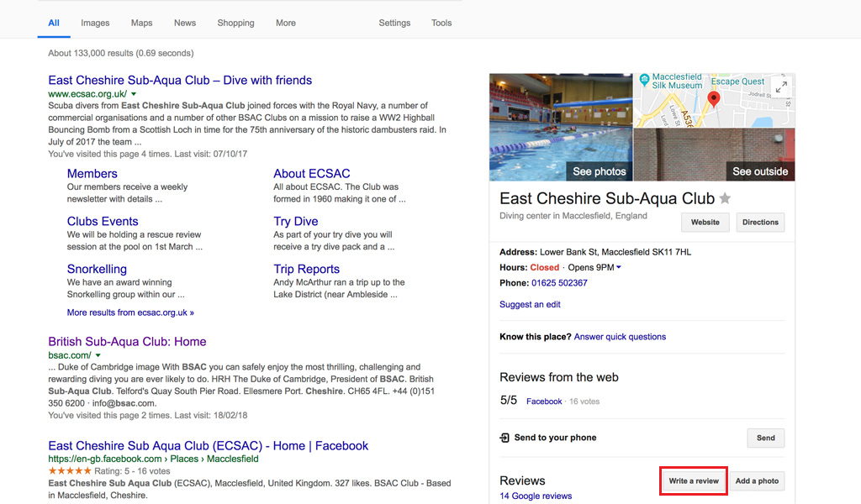This screenshot has height=504, width=861.
Task: Open the Members sitelink
Action: (x=92, y=173)
